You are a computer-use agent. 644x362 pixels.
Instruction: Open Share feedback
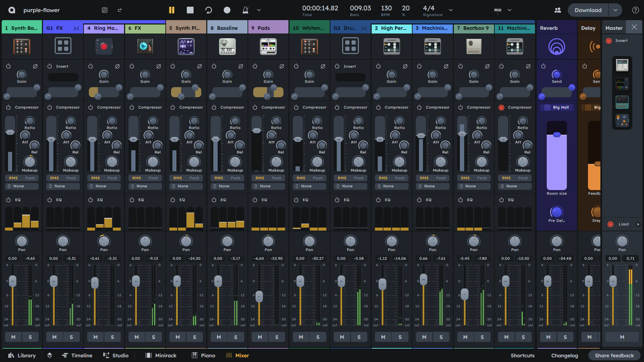tap(614, 355)
